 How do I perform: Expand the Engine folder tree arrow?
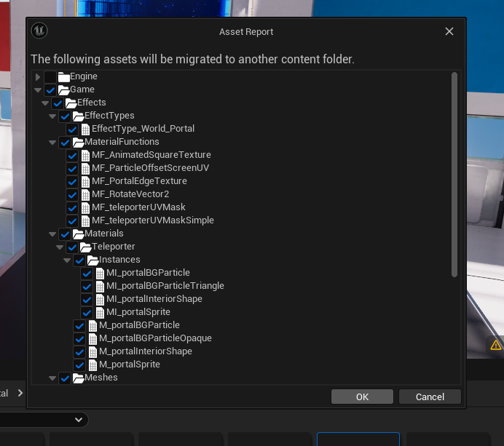point(38,77)
